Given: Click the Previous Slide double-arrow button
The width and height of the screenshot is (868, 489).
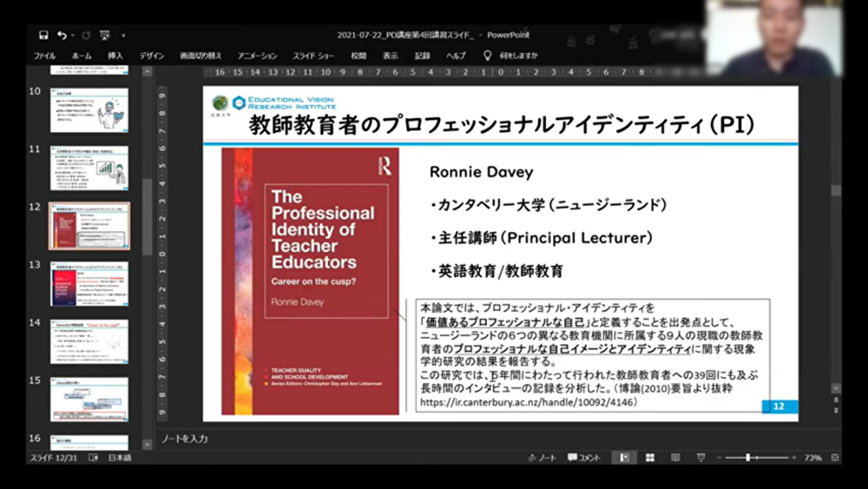Looking at the screenshot, I should pos(836,400).
